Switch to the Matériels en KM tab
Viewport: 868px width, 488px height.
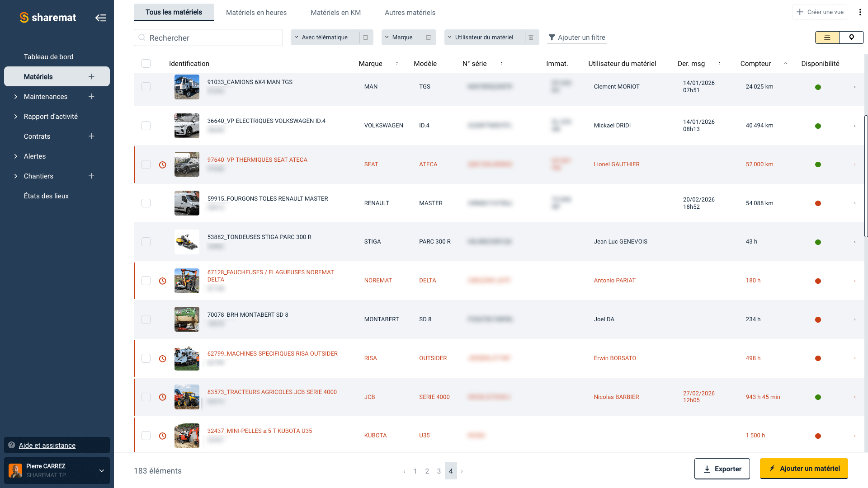click(x=335, y=12)
